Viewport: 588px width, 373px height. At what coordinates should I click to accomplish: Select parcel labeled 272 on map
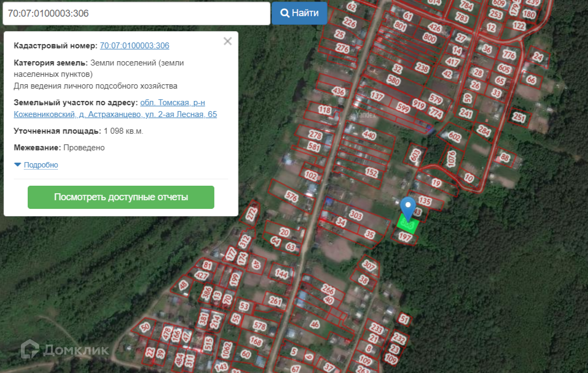251,214
